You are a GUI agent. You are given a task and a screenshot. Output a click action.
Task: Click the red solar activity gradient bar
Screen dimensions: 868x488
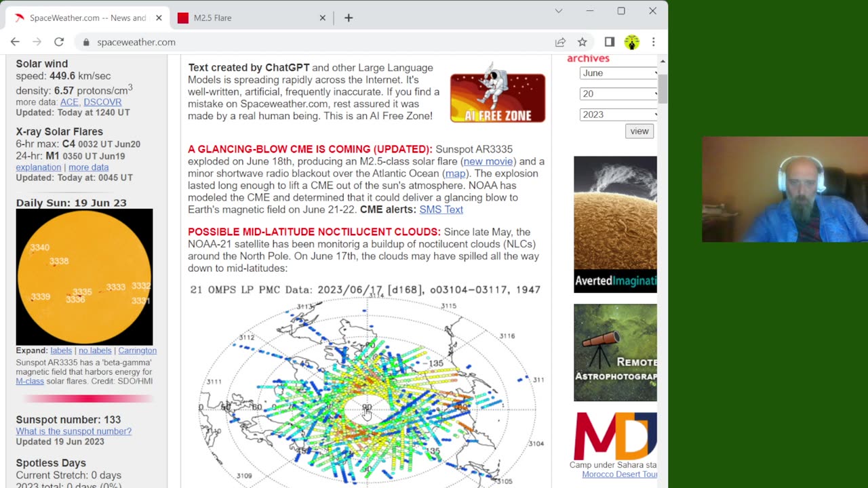[x=87, y=399]
